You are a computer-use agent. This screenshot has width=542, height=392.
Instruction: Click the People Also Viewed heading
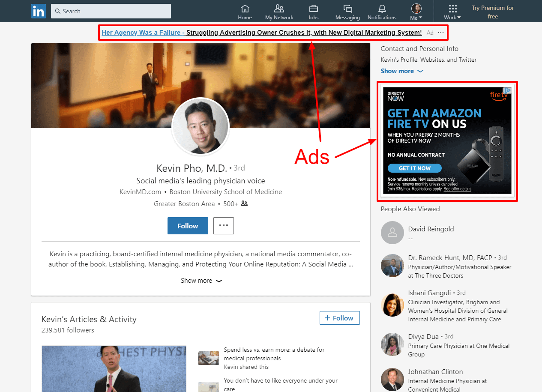[x=410, y=209]
